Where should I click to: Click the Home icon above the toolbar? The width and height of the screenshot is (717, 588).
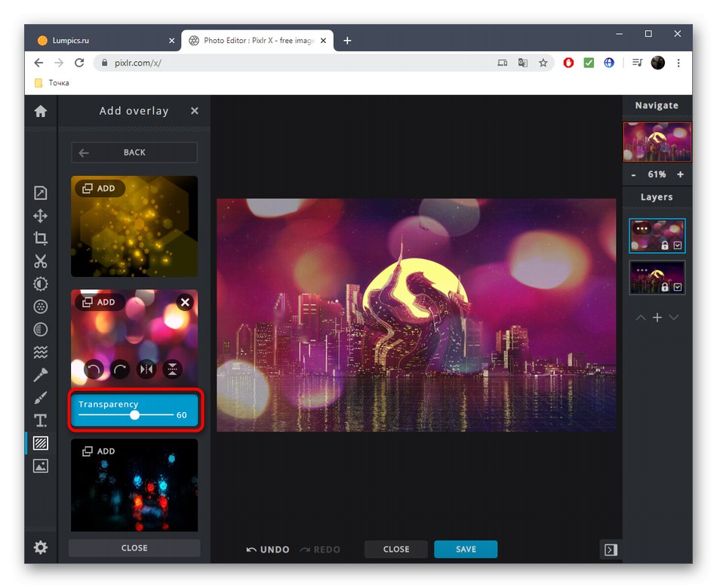[40, 111]
